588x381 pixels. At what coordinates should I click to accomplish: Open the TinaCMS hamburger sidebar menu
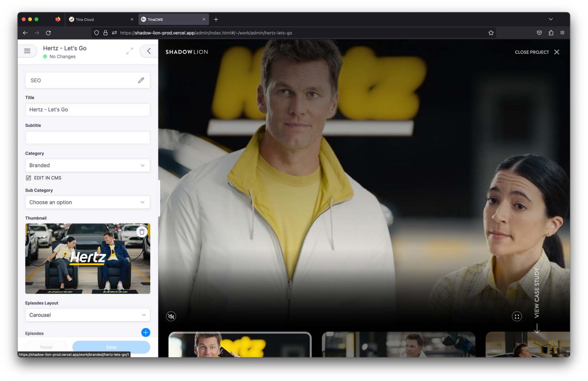27,51
